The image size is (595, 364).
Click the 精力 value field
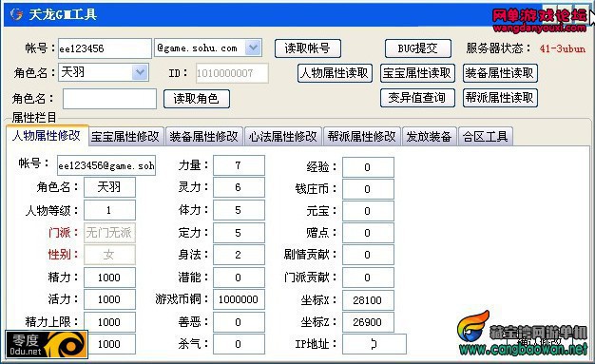tap(109, 278)
